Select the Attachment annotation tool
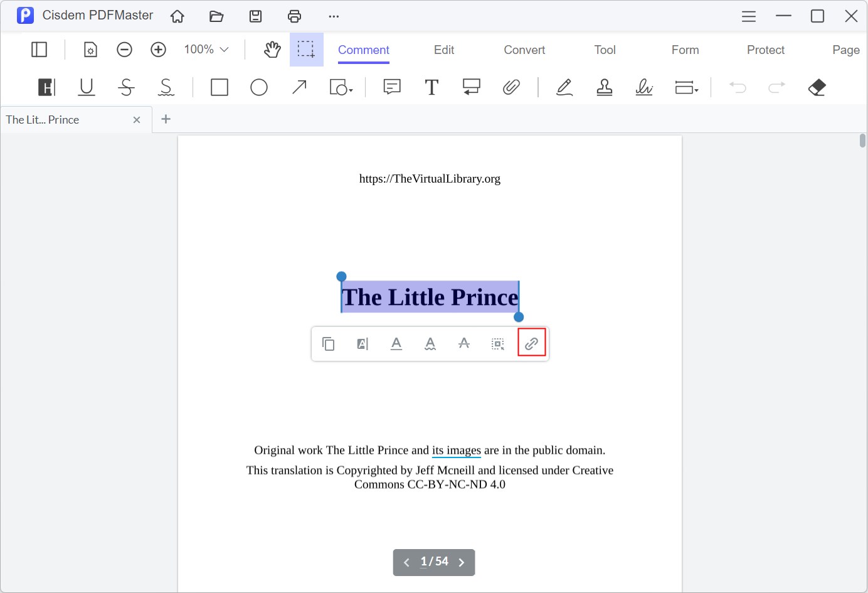The width and height of the screenshot is (868, 593). [512, 87]
